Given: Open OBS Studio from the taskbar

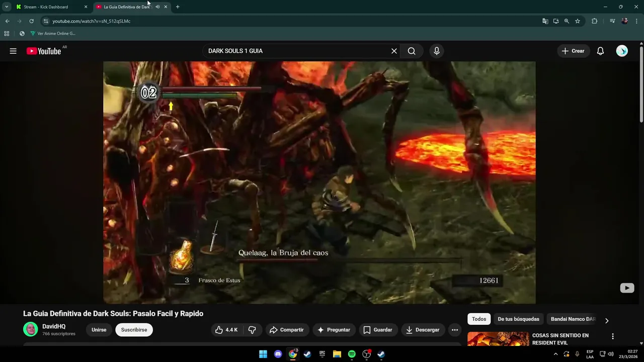Looking at the screenshot, I should coord(367,354).
